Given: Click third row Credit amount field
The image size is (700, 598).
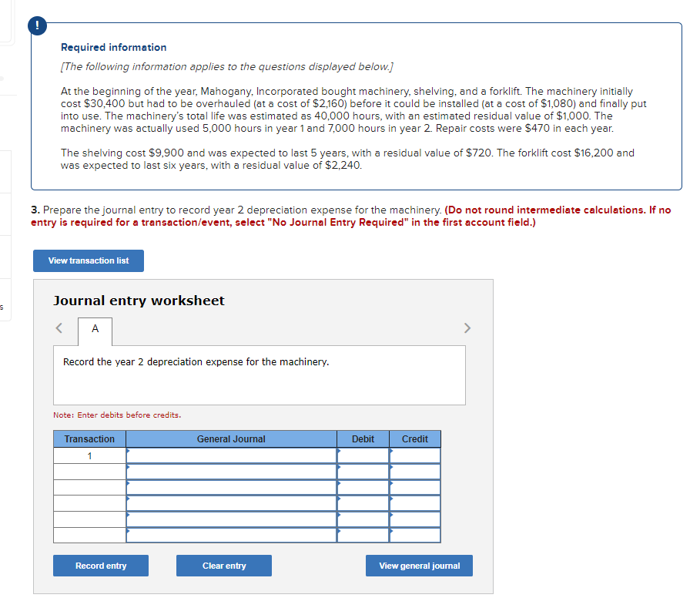Looking at the screenshot, I should tap(415, 487).
